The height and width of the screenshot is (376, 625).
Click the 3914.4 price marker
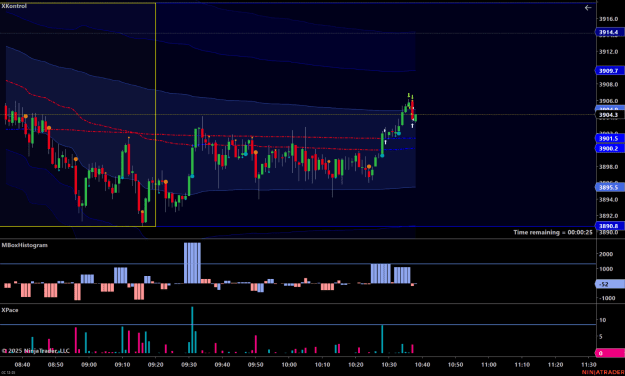pyautogui.click(x=609, y=32)
